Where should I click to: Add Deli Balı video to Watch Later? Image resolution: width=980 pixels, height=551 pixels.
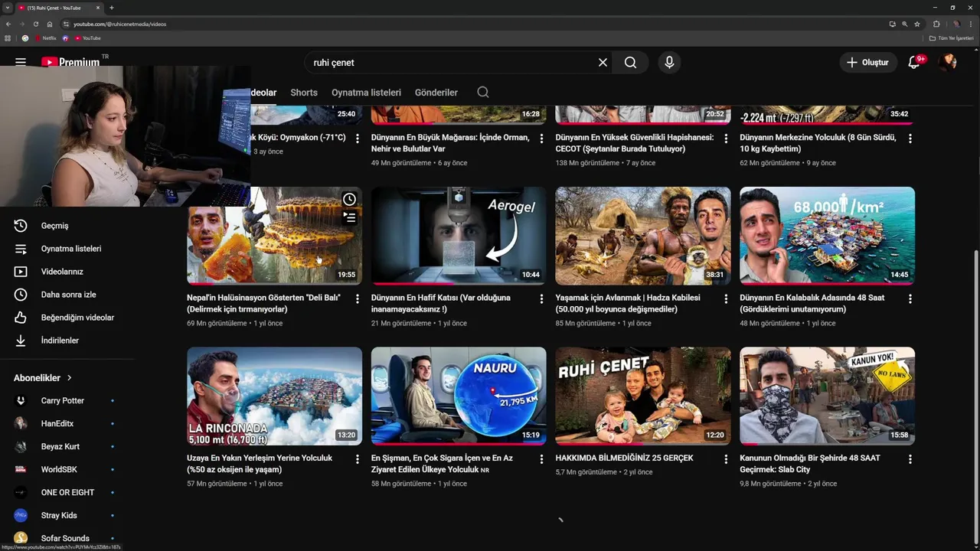click(x=349, y=200)
